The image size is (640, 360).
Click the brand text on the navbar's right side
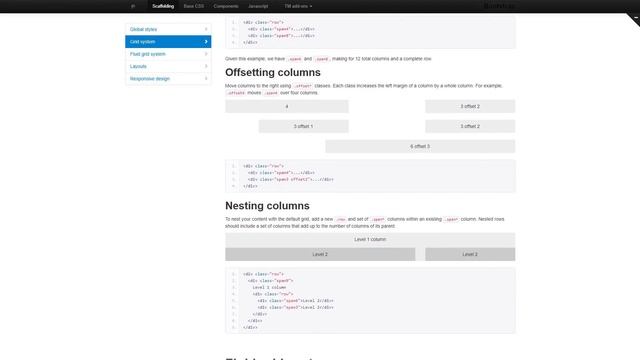point(499,6)
